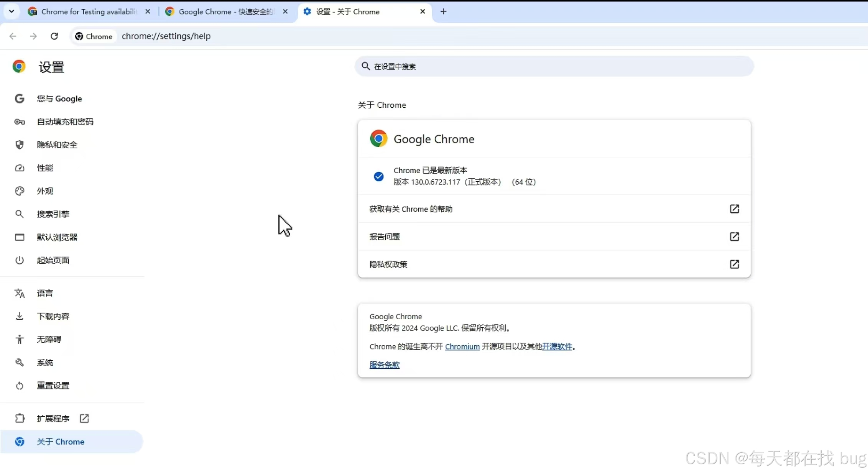Reload the page with refresh icon

point(54,36)
